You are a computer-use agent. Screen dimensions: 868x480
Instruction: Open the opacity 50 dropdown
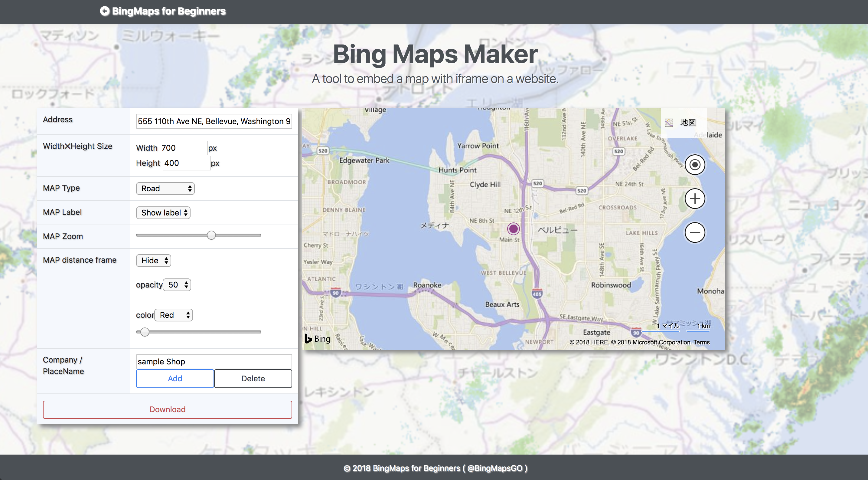coord(177,285)
